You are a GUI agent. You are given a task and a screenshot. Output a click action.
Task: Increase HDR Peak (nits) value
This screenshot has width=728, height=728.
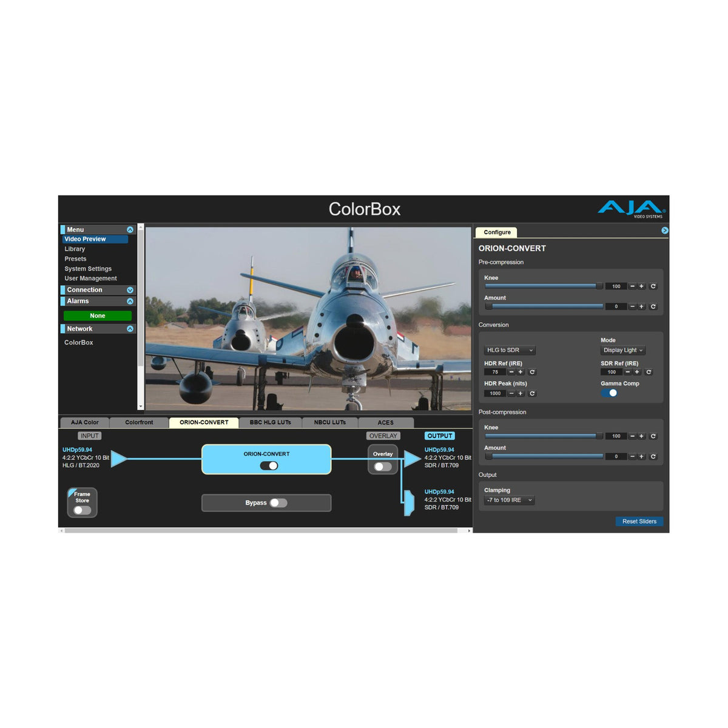tap(521, 394)
